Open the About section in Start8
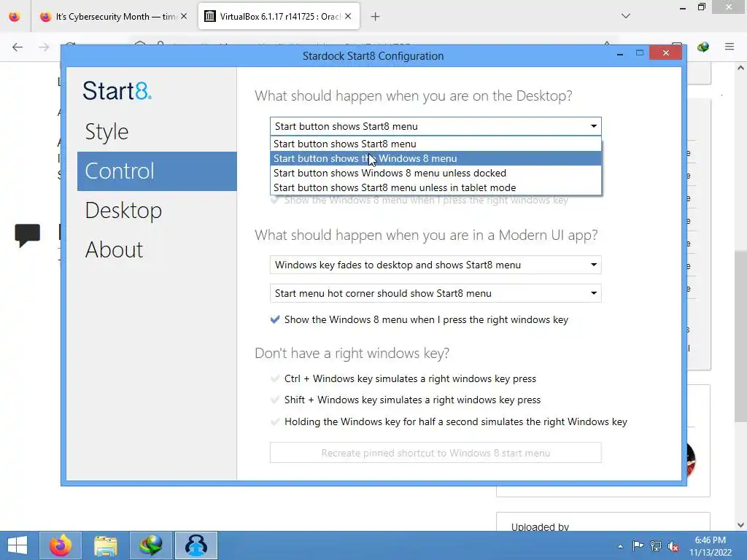The height and width of the screenshot is (560, 747). pos(114,249)
